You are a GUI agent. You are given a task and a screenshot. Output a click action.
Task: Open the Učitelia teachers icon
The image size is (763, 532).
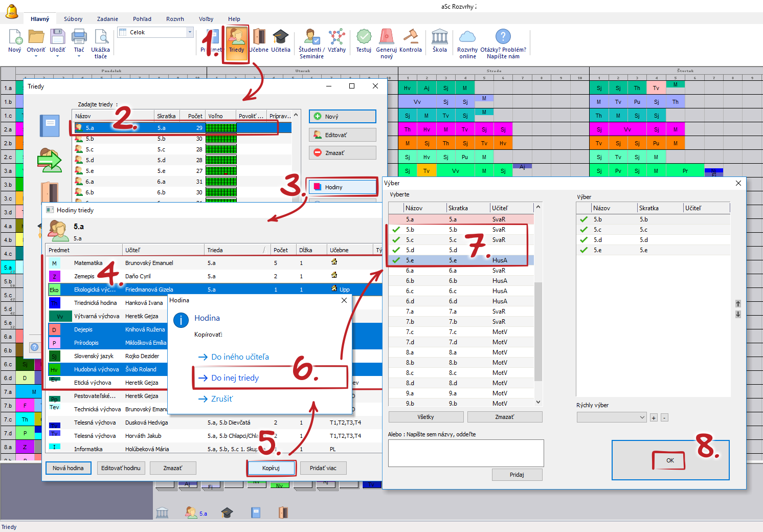[280, 38]
